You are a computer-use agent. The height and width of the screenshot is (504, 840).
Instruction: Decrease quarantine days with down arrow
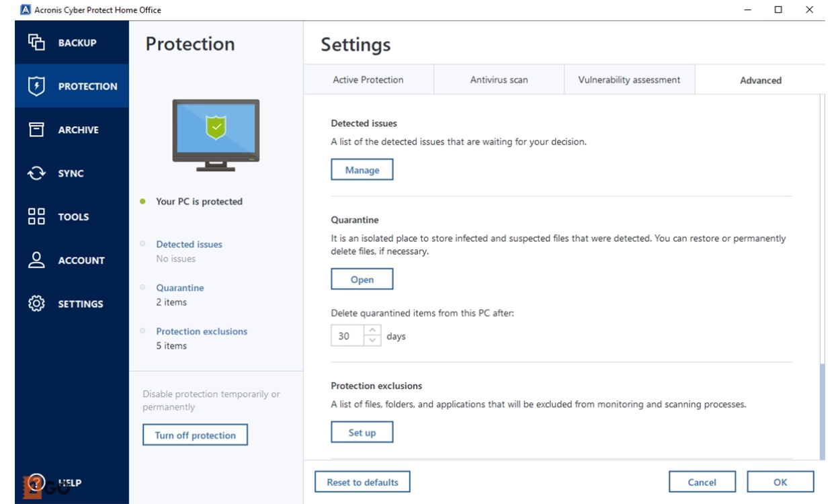click(x=372, y=341)
